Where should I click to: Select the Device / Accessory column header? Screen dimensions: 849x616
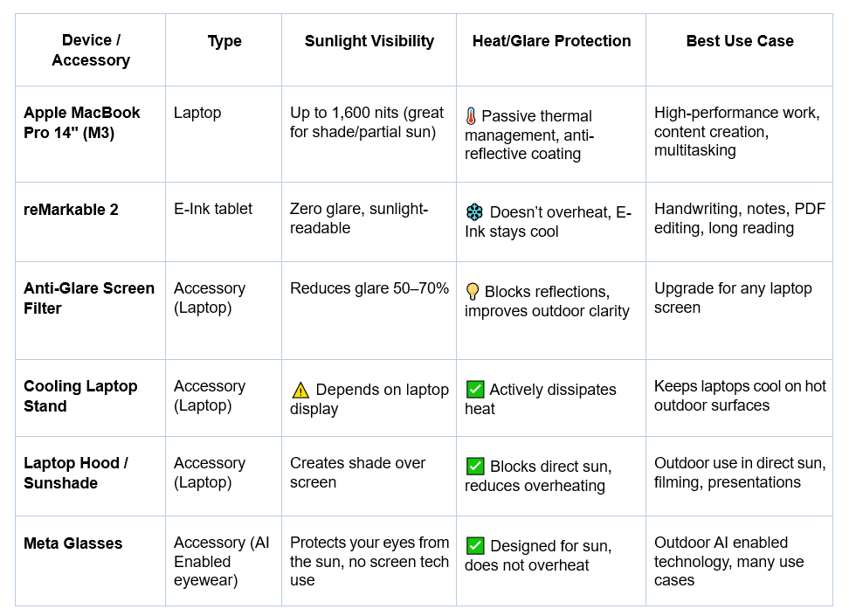91,51
